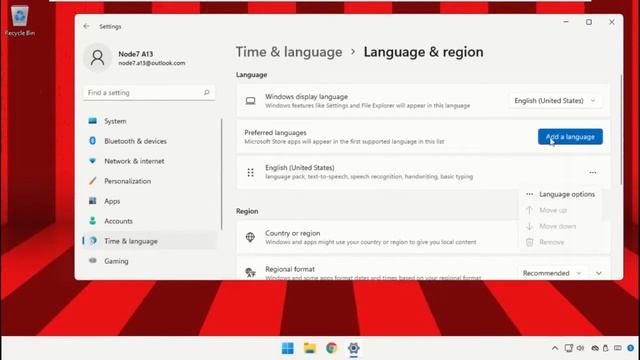Click the Settings page vertical scrollbar
640x360 pixels.
coord(621,130)
